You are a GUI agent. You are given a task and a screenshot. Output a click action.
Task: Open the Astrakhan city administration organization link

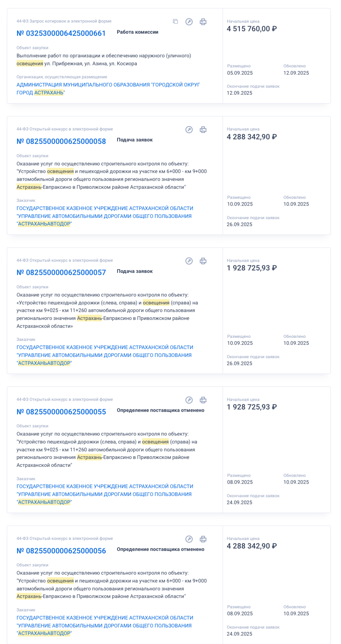click(108, 89)
